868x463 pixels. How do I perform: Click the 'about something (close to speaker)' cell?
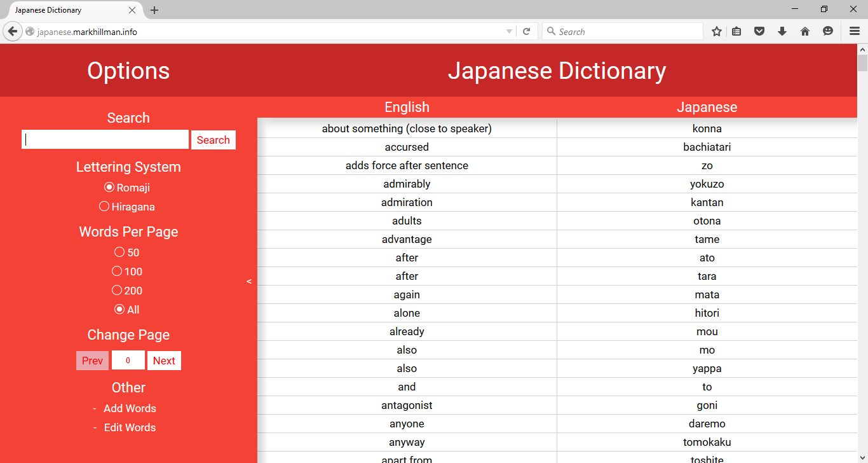(407, 128)
